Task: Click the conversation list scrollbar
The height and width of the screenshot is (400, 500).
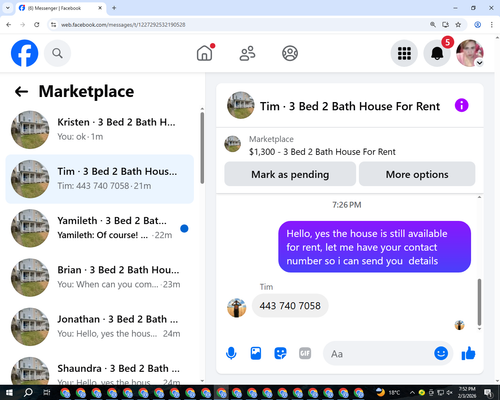Action: click(x=202, y=148)
